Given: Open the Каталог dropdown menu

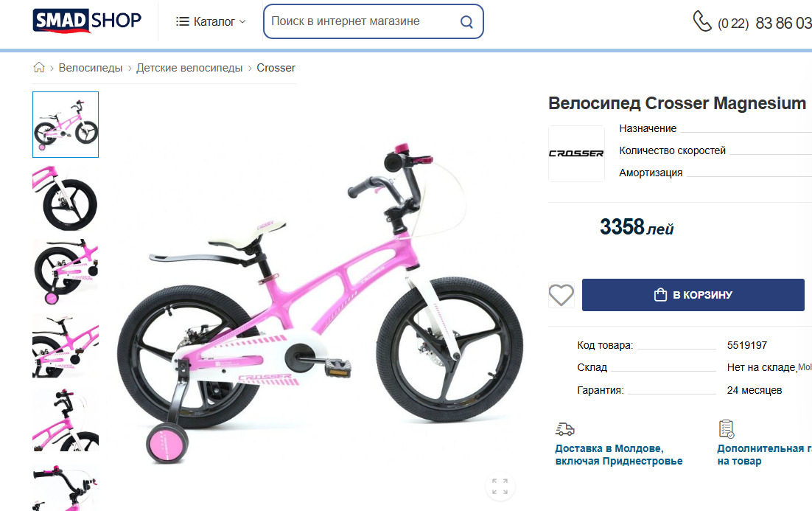Looking at the screenshot, I should (211, 22).
